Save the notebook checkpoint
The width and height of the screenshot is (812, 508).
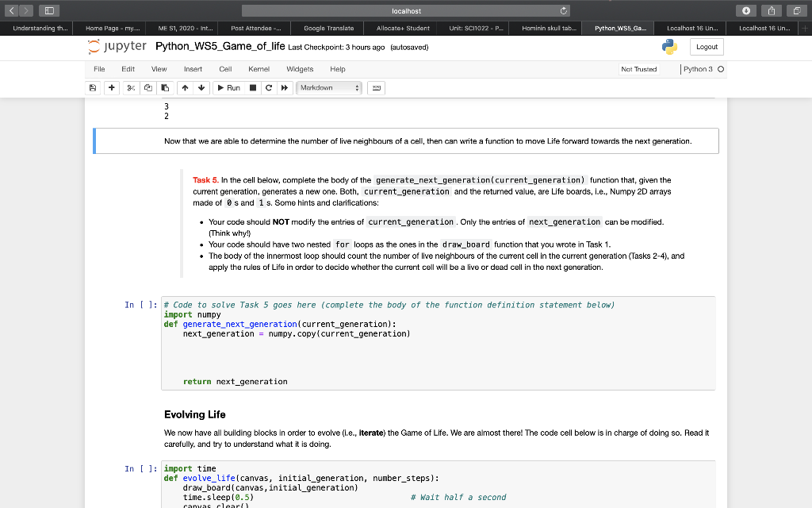click(92, 87)
